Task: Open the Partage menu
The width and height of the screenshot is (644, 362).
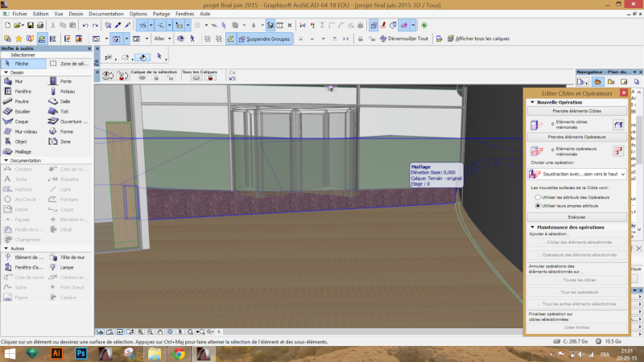Action: coord(161,14)
